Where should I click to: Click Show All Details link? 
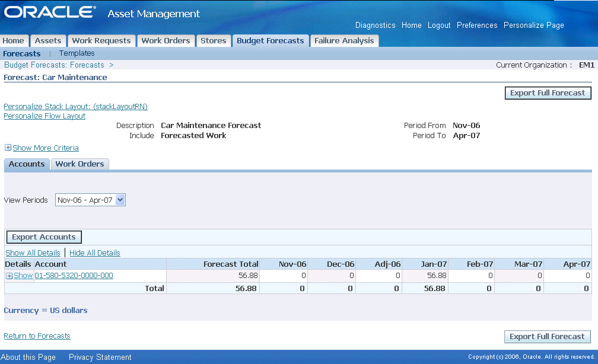click(33, 253)
